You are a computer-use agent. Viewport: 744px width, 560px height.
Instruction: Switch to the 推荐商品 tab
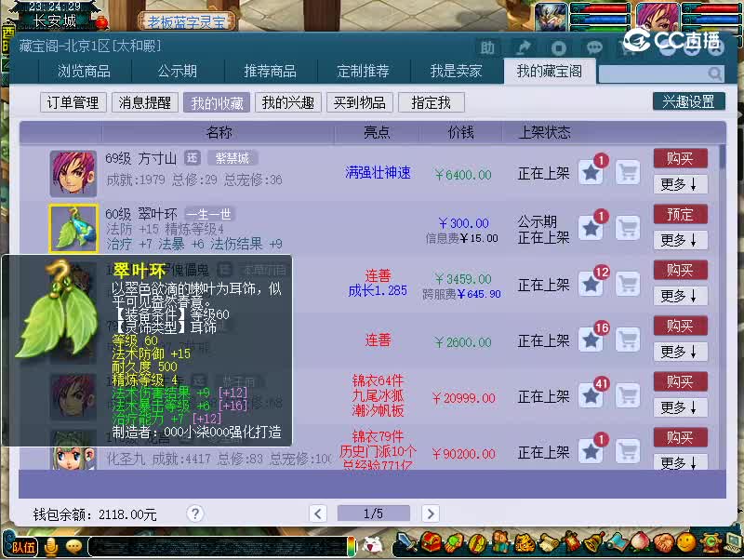coord(270,72)
